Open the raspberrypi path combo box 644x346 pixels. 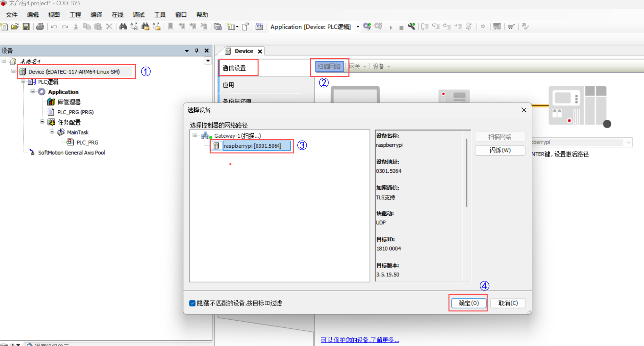point(628,142)
